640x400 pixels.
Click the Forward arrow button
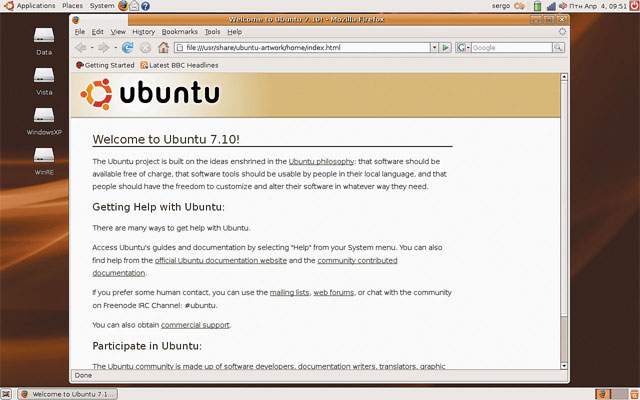coord(104,48)
